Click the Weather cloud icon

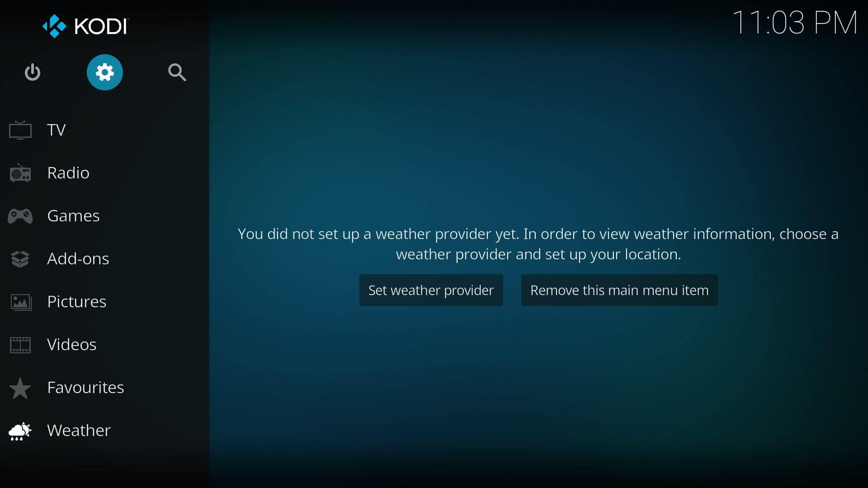21,430
